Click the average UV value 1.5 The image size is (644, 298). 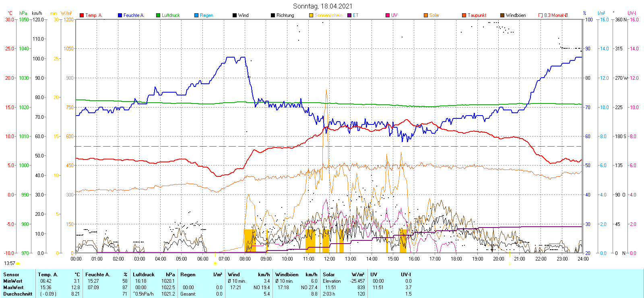click(408, 294)
